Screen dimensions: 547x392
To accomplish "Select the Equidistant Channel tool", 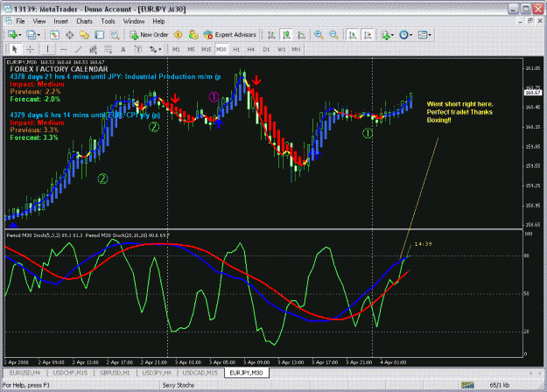I will click(93, 50).
